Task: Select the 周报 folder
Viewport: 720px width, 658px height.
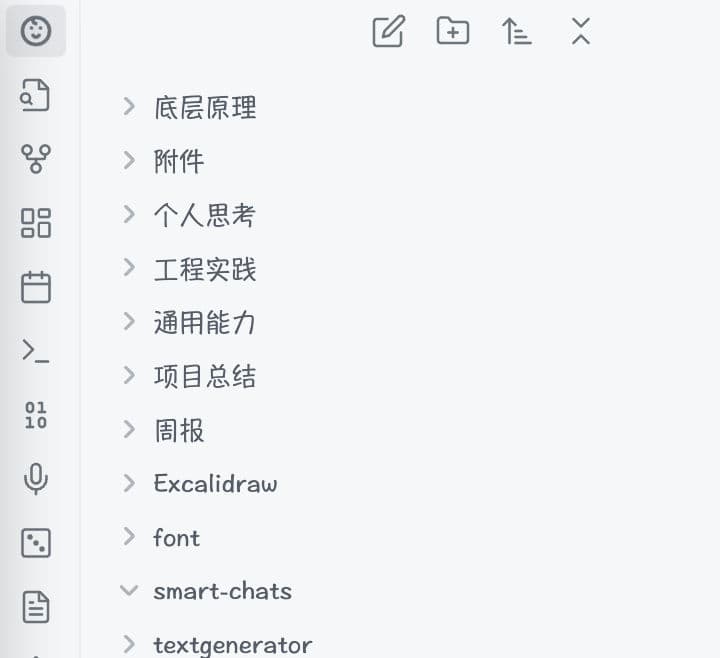Action: [179, 431]
